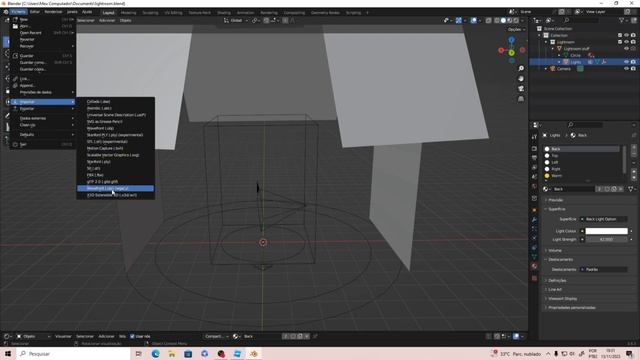Select the Warm material slot
Viewport: 640px width, 360px height.
[x=582, y=176]
